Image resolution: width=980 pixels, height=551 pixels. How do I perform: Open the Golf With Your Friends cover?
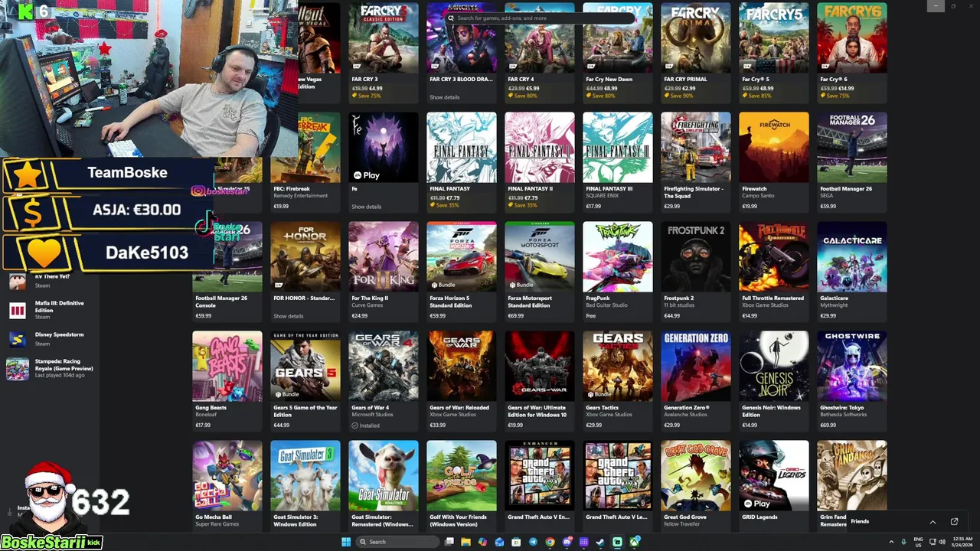462,475
